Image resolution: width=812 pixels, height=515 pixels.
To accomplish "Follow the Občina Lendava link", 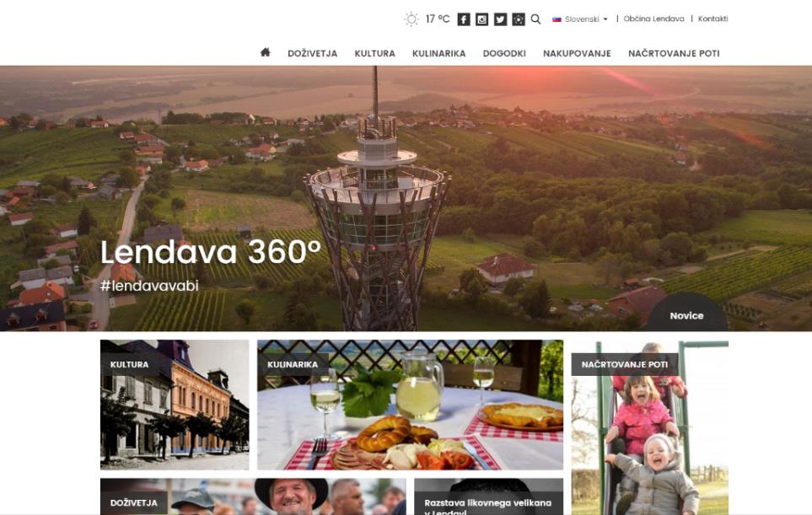I will [x=653, y=19].
